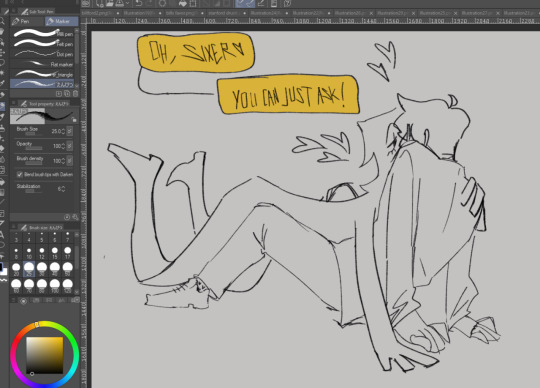The height and width of the screenshot is (388, 540).
Task: Open the Opacity dynamics button
Action: [x=70, y=146]
